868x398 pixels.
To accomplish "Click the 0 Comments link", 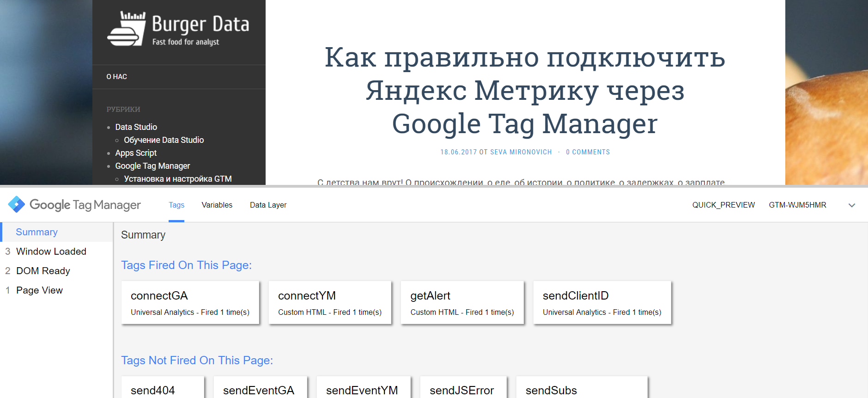I will pos(588,152).
